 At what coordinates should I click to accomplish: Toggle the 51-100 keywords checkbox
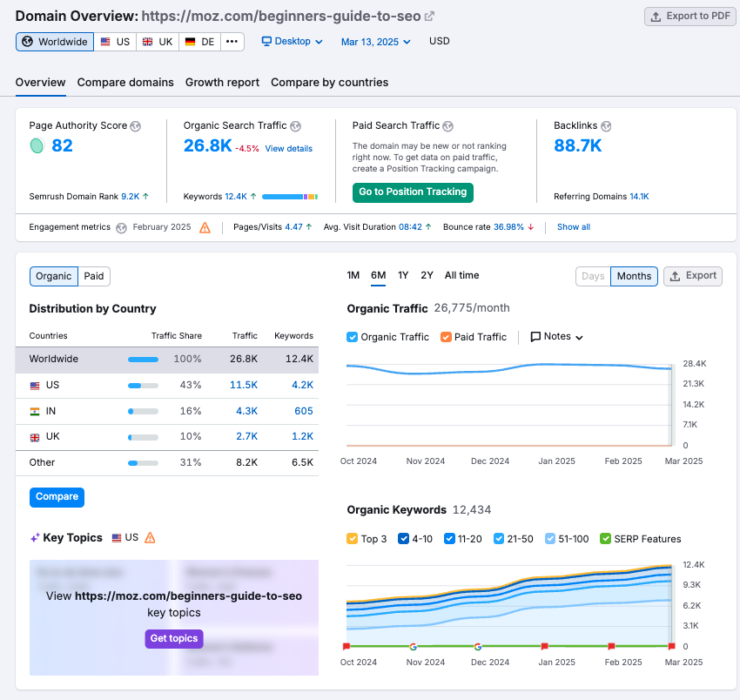click(x=550, y=539)
